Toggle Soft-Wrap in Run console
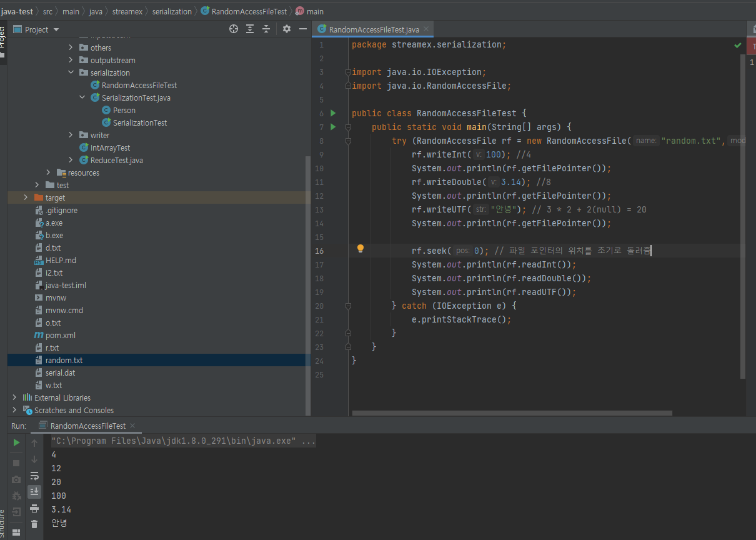The width and height of the screenshot is (756, 540). click(x=34, y=476)
